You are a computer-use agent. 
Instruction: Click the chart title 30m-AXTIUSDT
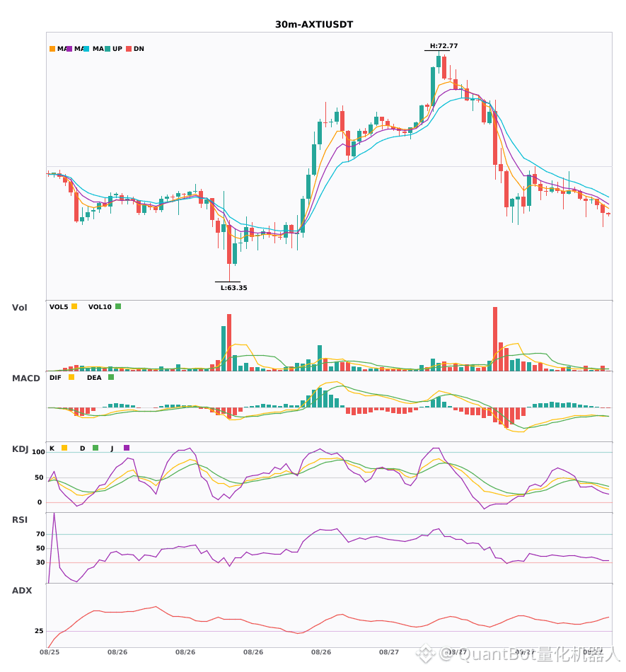[314, 25]
